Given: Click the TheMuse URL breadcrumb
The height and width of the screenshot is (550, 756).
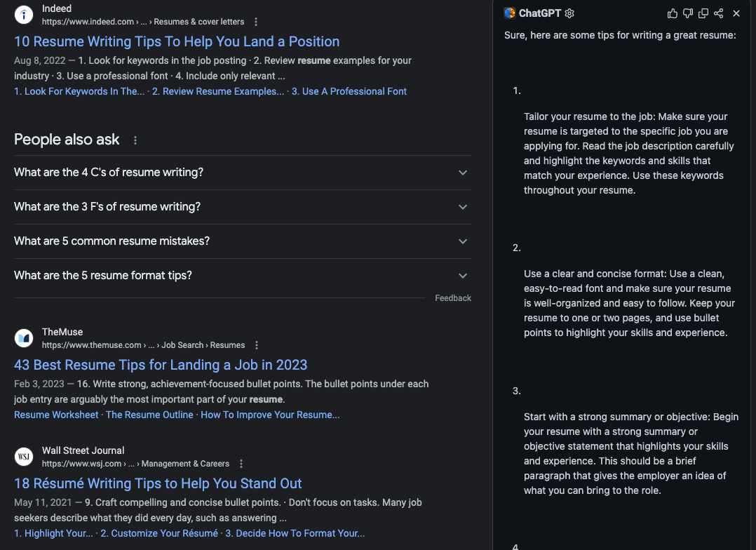Looking at the screenshot, I should coord(143,345).
